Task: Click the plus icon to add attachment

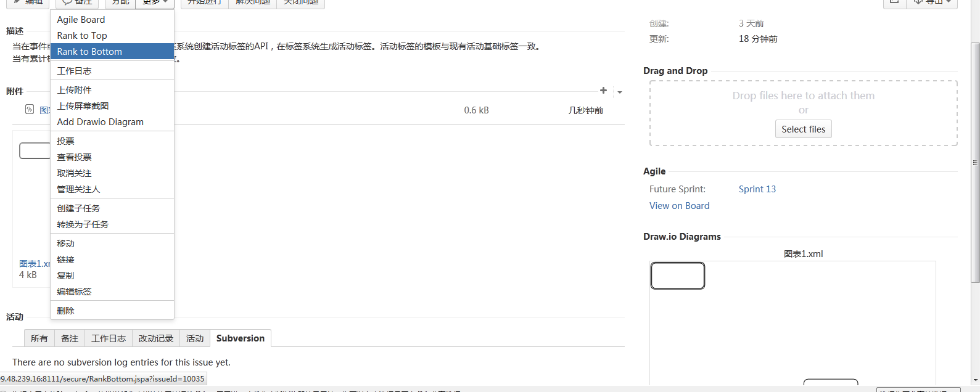Action: point(603,91)
